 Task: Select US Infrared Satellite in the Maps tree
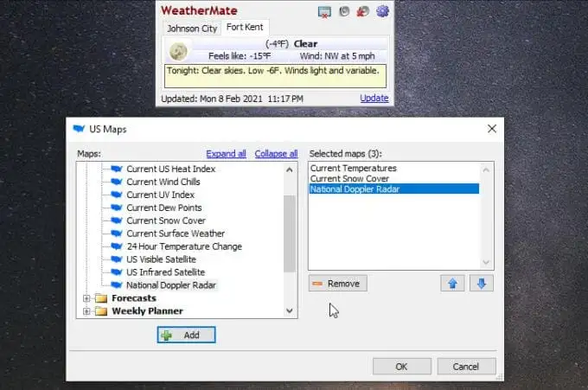point(165,272)
